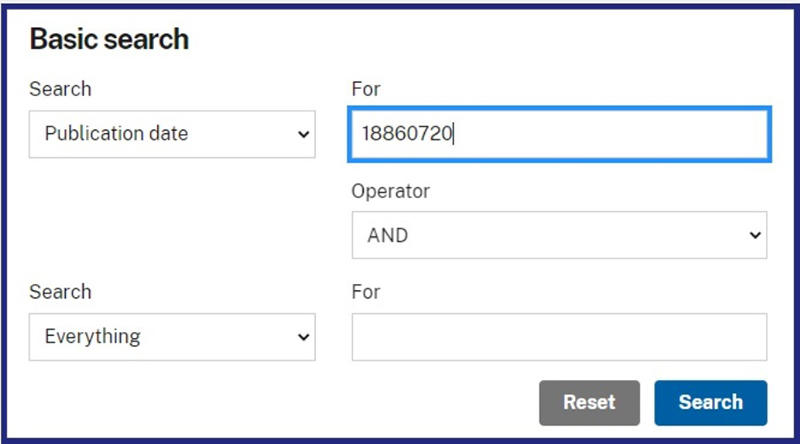This screenshot has height=444, width=800.
Task: Select the Publication date text in the combo box
Action: (116, 134)
